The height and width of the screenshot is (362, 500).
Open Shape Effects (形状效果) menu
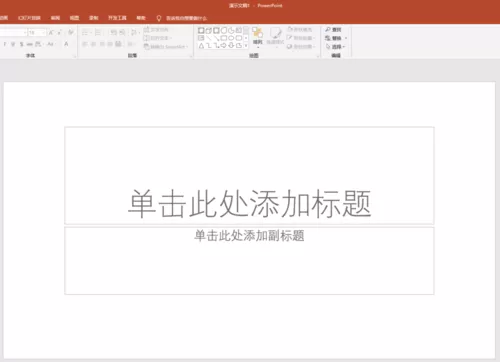click(301, 46)
